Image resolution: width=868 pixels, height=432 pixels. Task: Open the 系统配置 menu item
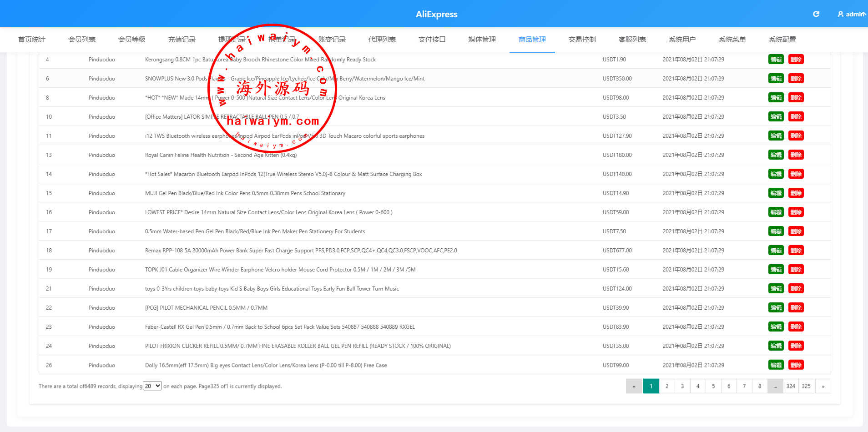[x=782, y=40]
